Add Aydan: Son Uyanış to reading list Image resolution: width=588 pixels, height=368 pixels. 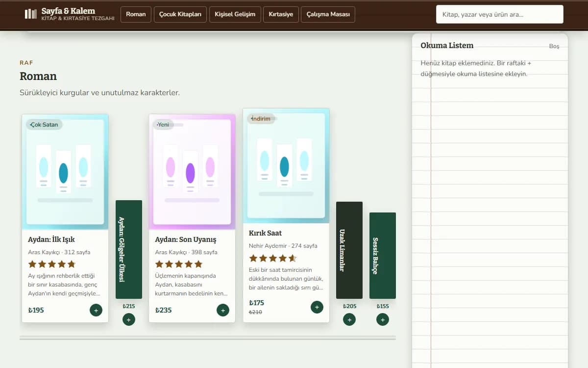pyautogui.click(x=223, y=310)
